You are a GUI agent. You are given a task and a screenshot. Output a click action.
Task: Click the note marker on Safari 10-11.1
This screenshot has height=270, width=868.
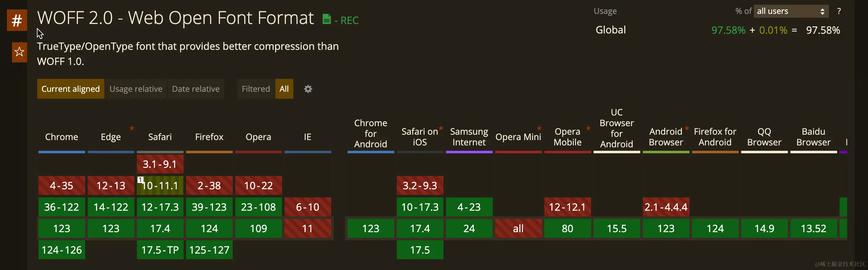[x=140, y=180]
